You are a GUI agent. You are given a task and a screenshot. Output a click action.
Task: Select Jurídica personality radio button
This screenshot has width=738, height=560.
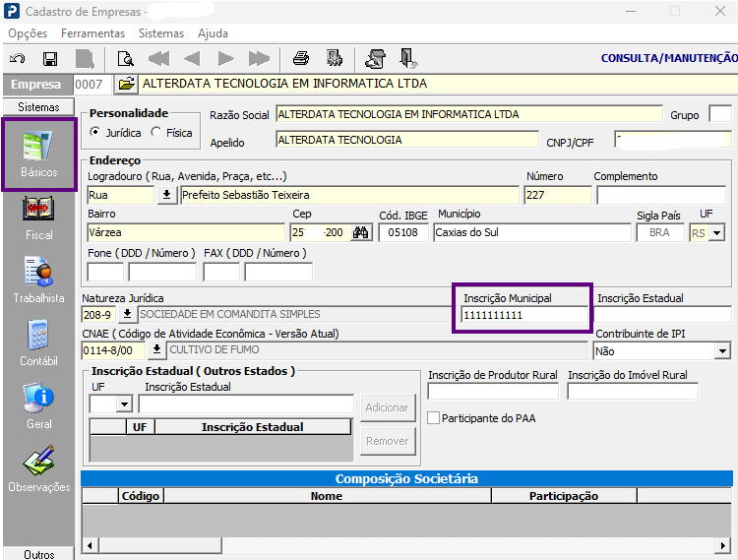click(x=95, y=132)
